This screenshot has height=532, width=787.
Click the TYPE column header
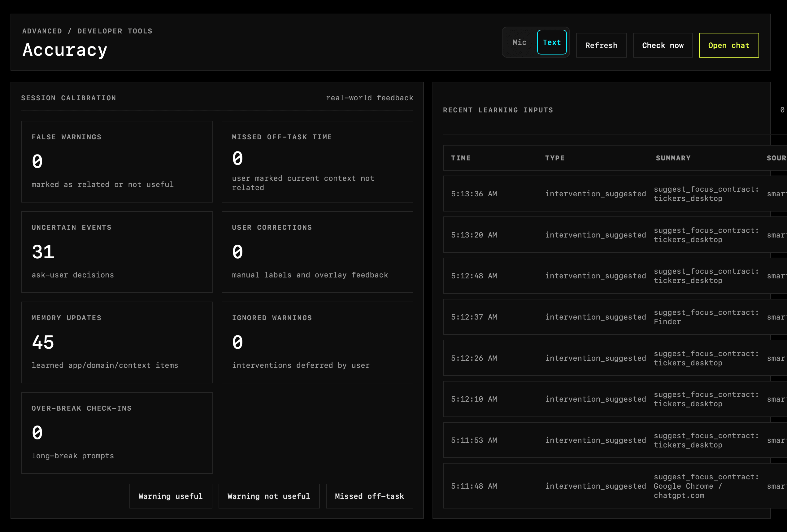pos(555,158)
